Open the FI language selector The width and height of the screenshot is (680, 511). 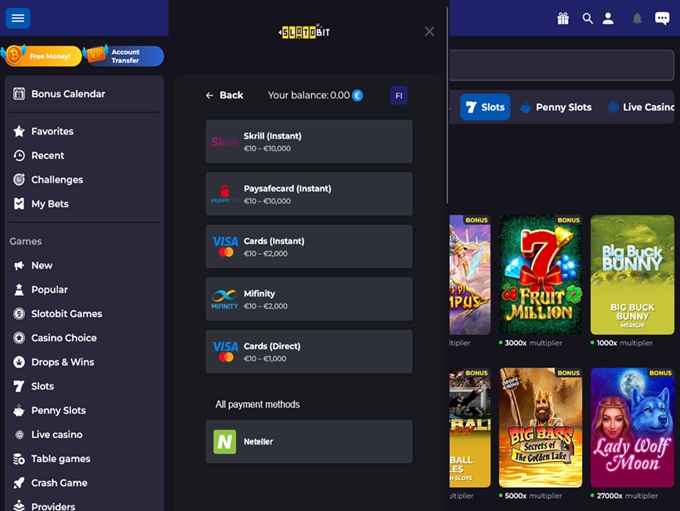[x=399, y=95]
